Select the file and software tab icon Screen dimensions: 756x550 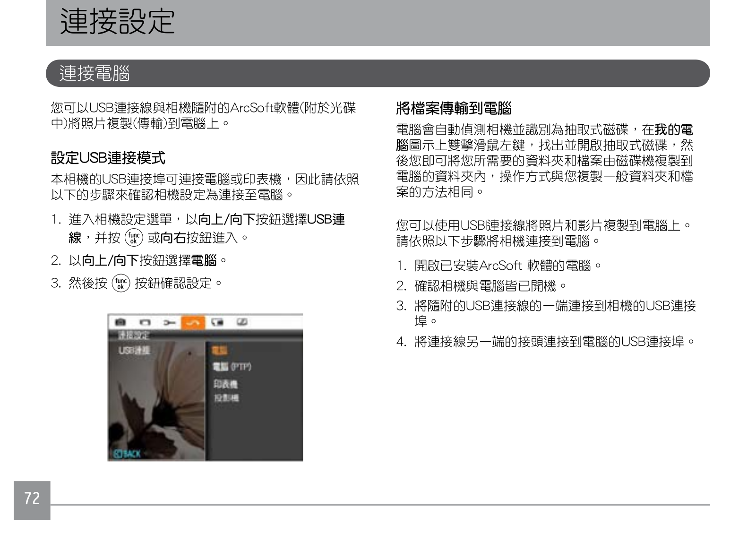point(217,322)
